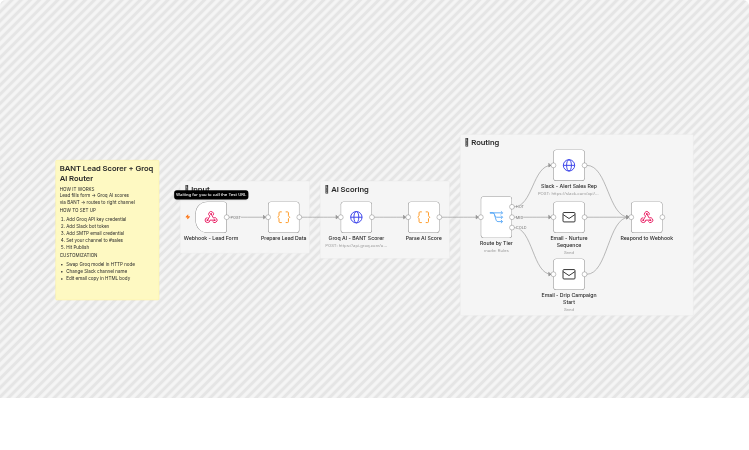The image size is (749, 450).
Task: Click the output handle of Webhook - Lead Form
Action: [227, 217]
